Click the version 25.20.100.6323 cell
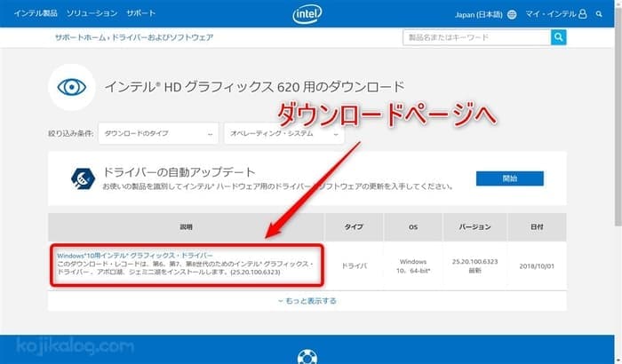Screen dimensions: 622x364 tap(474, 266)
